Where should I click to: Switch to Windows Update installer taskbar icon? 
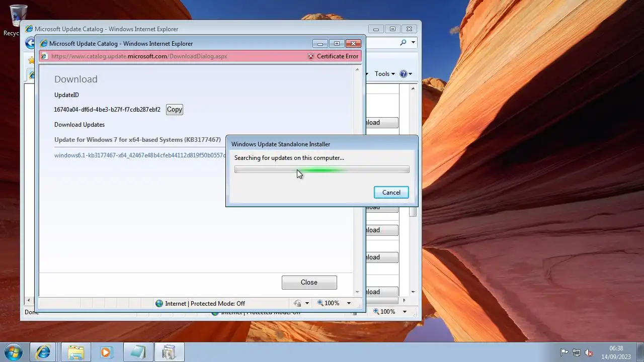click(169, 352)
